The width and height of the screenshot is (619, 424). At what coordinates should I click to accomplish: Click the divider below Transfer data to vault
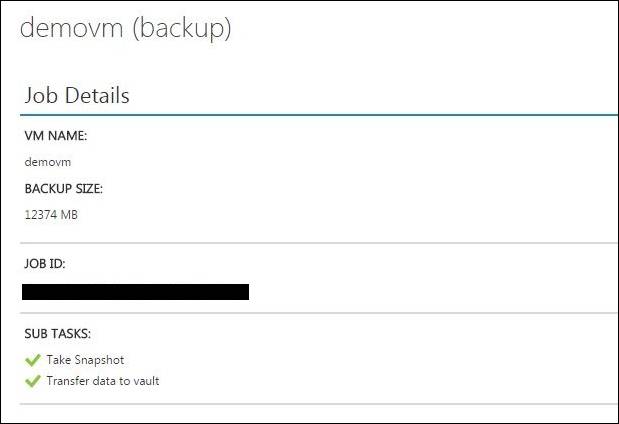[x=318, y=405]
